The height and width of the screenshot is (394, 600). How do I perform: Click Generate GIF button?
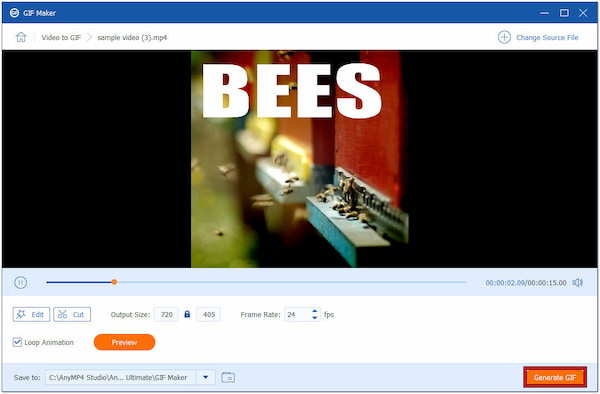[x=555, y=378]
